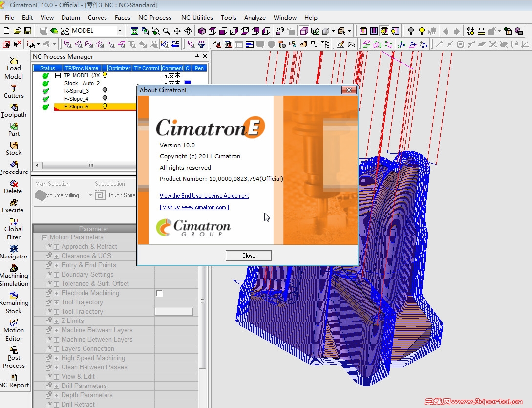The height and width of the screenshot is (408, 532).
Task: Click the purple shaded cube view icon
Action: click(202, 31)
